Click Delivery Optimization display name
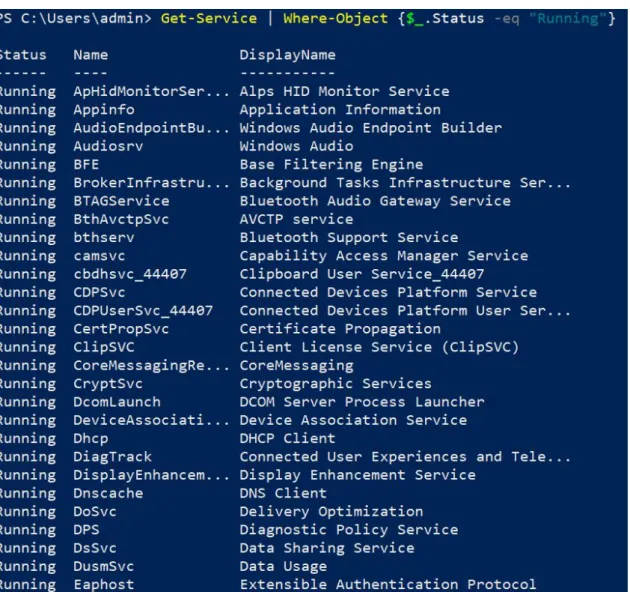 coord(331,512)
